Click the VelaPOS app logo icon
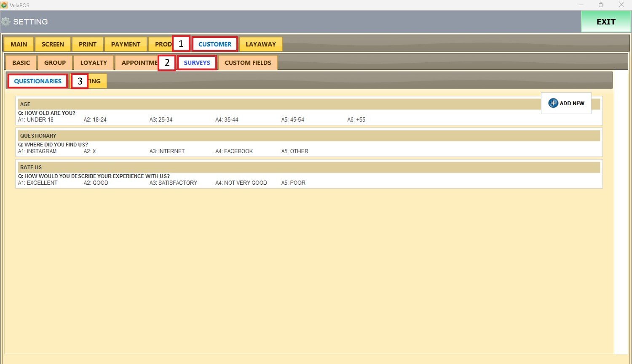632x364 pixels. click(x=4, y=5)
